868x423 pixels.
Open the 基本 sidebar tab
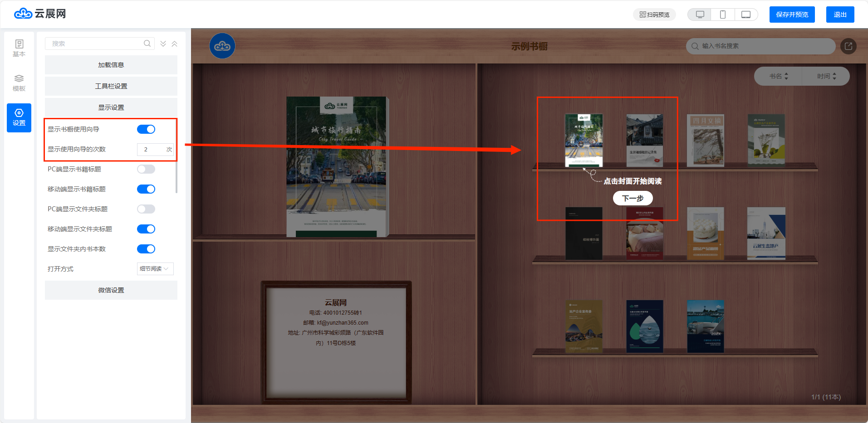click(19, 48)
